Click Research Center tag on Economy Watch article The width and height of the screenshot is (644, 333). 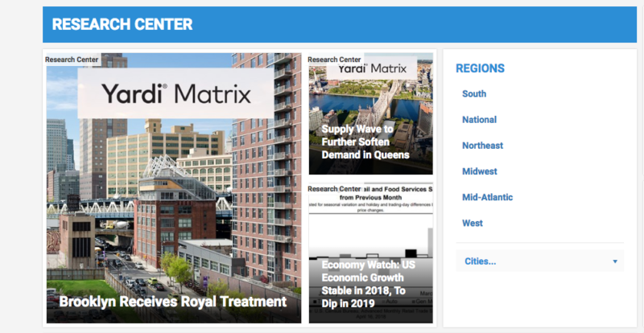334,189
